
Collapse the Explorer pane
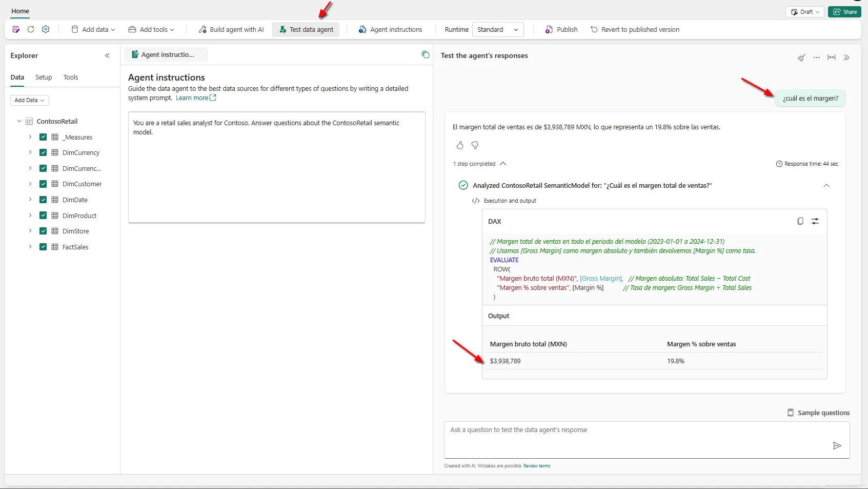pos(107,55)
